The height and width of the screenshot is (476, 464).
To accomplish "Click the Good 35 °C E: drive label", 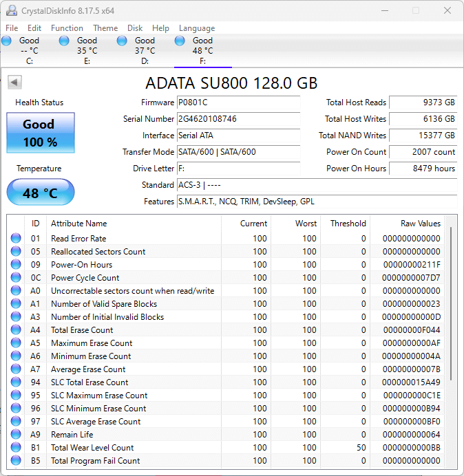I will click(x=87, y=50).
